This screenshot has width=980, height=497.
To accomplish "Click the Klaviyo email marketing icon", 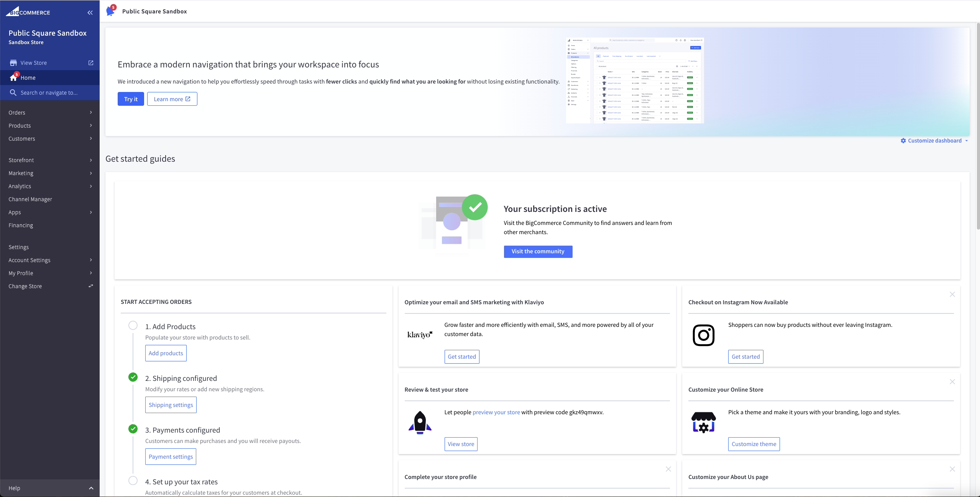I will tap(419, 334).
